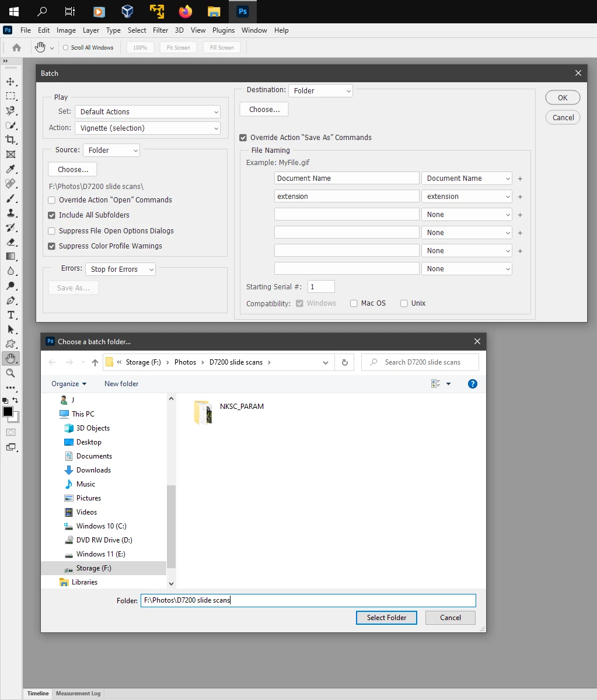Toggle Quick Mask mode icon
Screen dimensions: 597x700
pos(11,432)
